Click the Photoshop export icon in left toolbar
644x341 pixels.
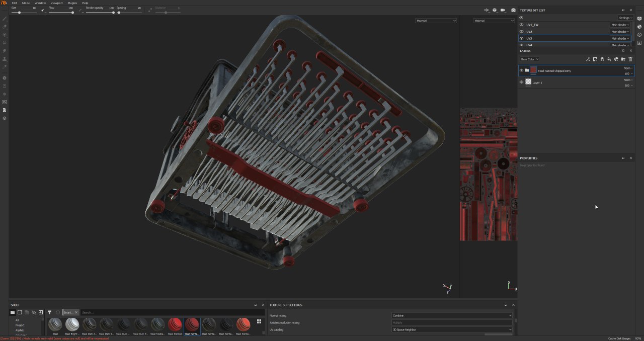click(5, 102)
